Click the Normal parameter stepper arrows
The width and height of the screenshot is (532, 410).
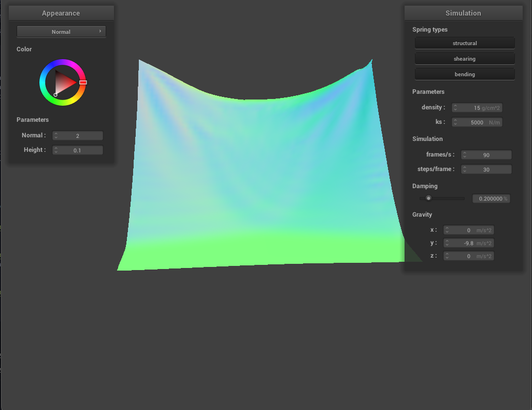click(56, 136)
